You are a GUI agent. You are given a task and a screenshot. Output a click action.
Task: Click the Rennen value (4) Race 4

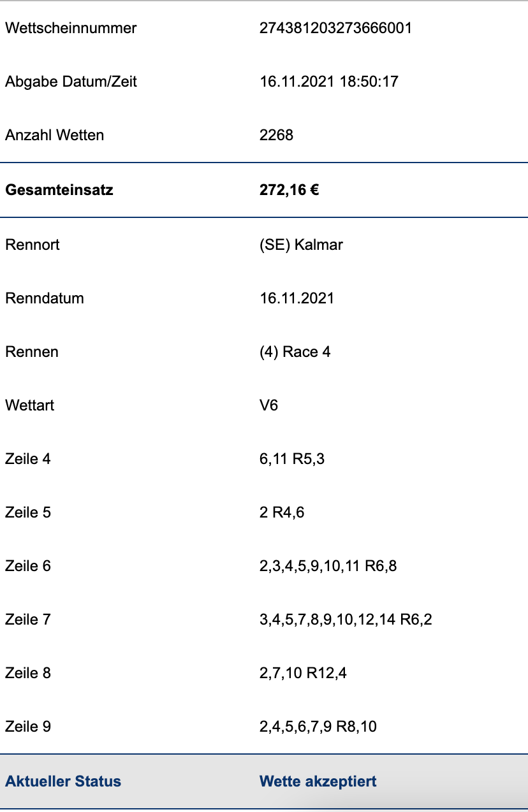click(295, 352)
